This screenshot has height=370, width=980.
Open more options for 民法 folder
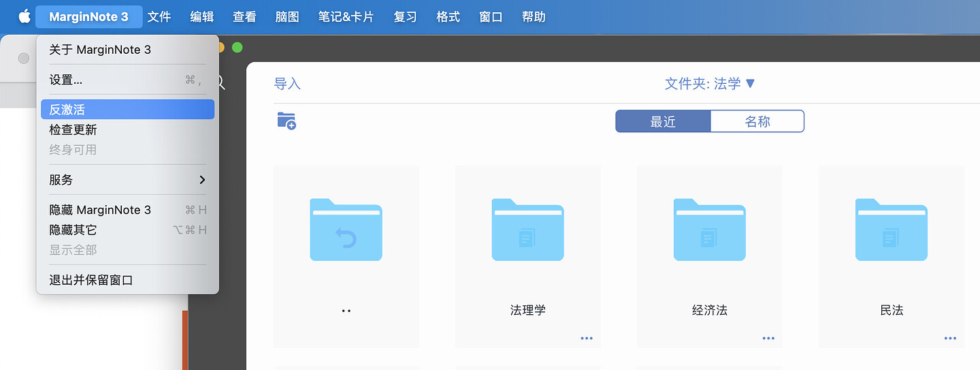[x=950, y=338]
